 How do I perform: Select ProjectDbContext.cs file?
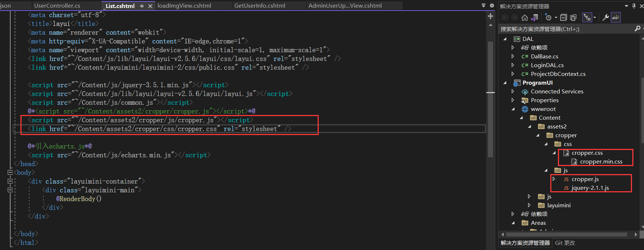(558, 74)
